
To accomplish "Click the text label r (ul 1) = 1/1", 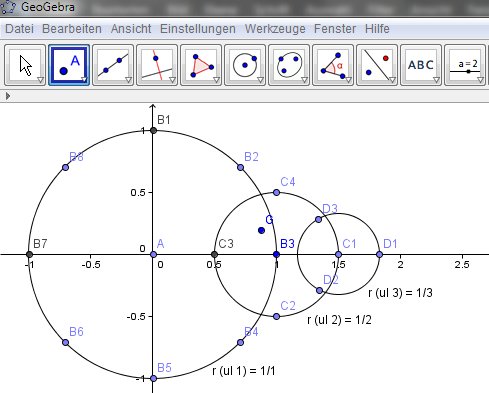I will tap(244, 371).
